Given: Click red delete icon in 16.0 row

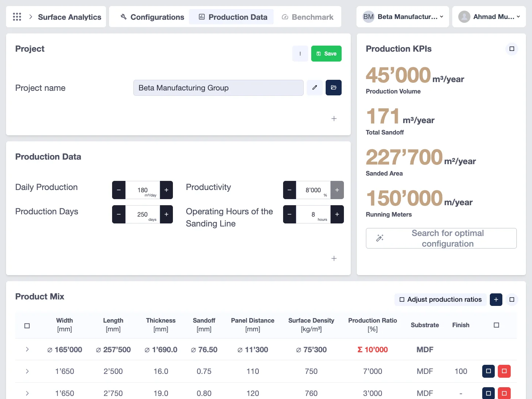Looking at the screenshot, I should [x=504, y=371].
